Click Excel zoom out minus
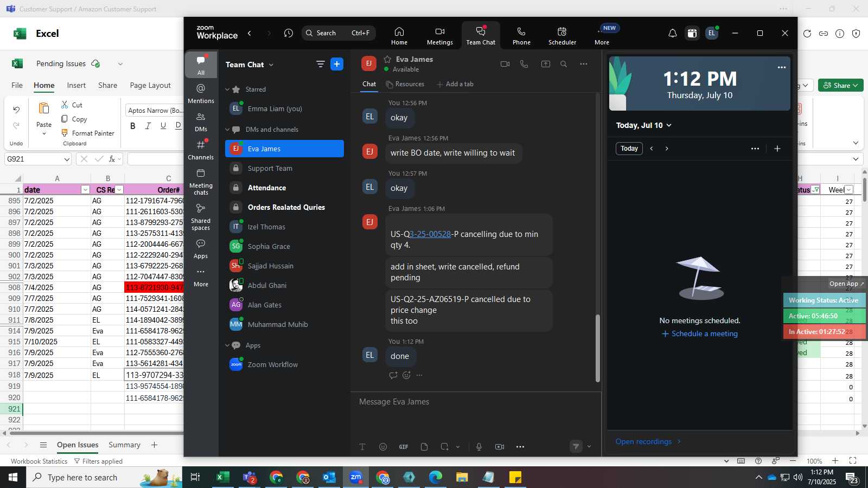 click(793, 461)
